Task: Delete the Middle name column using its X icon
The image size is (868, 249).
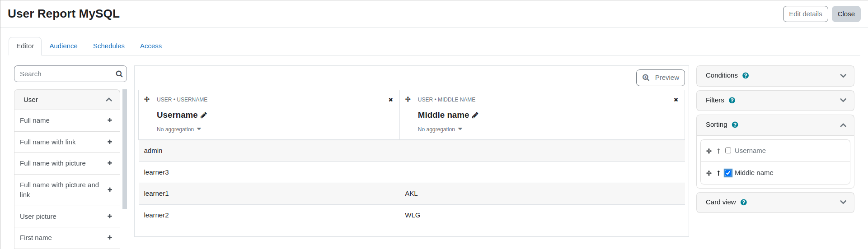Action: click(x=676, y=100)
